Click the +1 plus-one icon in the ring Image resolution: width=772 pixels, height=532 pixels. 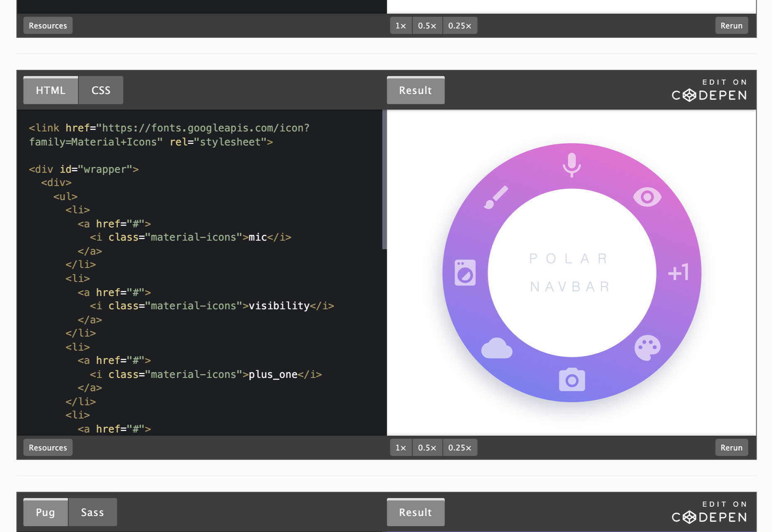click(678, 272)
